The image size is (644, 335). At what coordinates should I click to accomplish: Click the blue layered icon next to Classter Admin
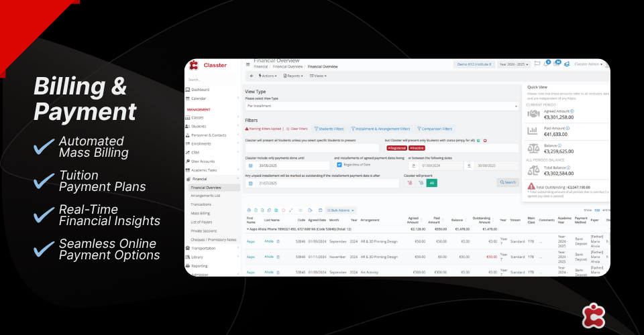click(567, 64)
